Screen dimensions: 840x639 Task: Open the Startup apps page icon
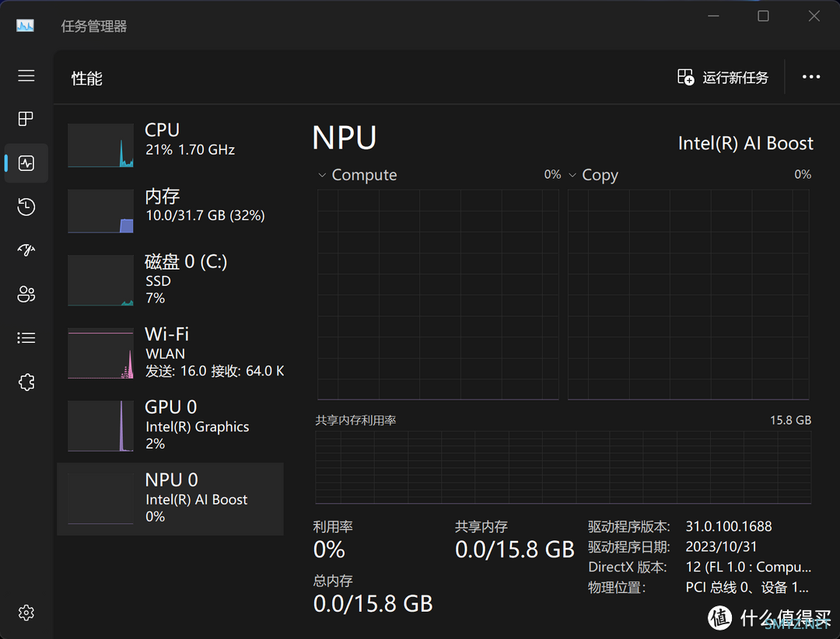[26, 250]
